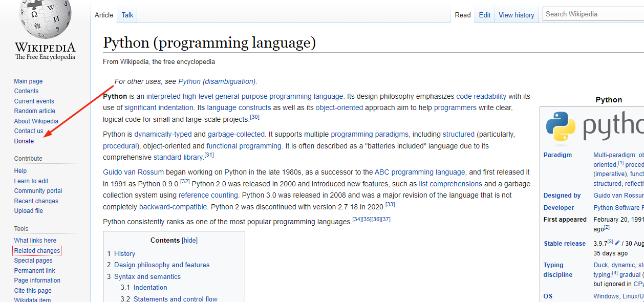This screenshot has width=644, height=302.
Task: Switch to the Article tab
Action: (x=104, y=15)
